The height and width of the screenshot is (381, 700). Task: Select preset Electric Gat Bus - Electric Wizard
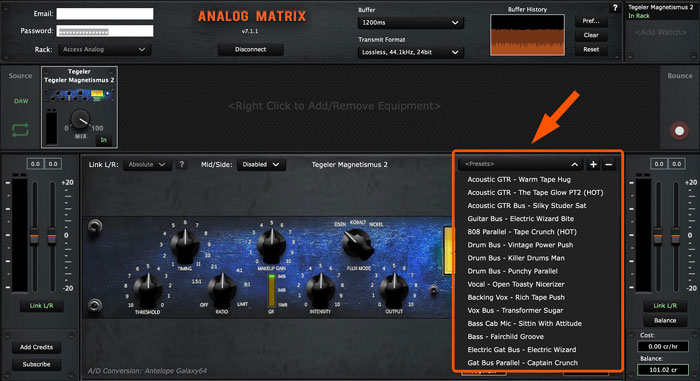(x=521, y=350)
